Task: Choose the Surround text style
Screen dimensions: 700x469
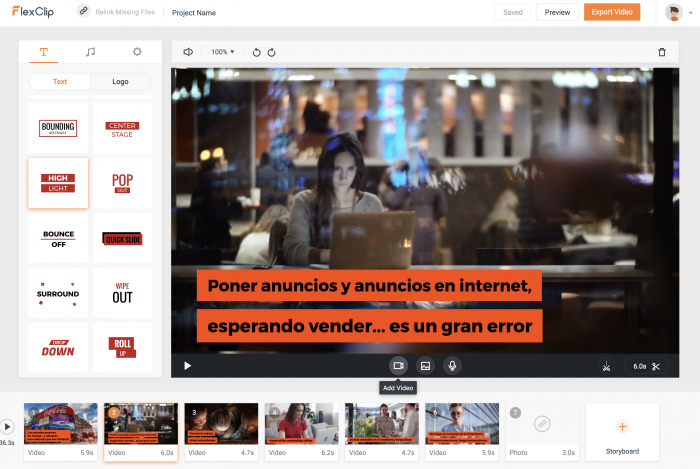Action: (58, 293)
